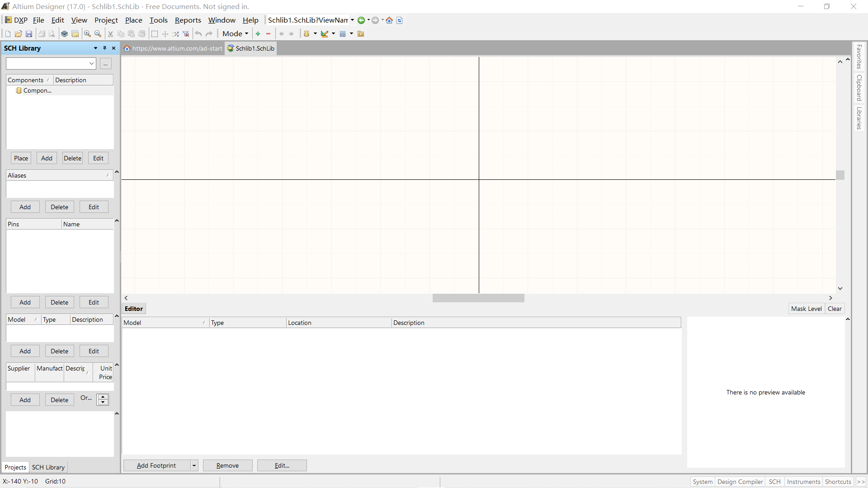Click the Save disk icon in toolbar
Screen dimensions: 868x488
[x=29, y=34]
